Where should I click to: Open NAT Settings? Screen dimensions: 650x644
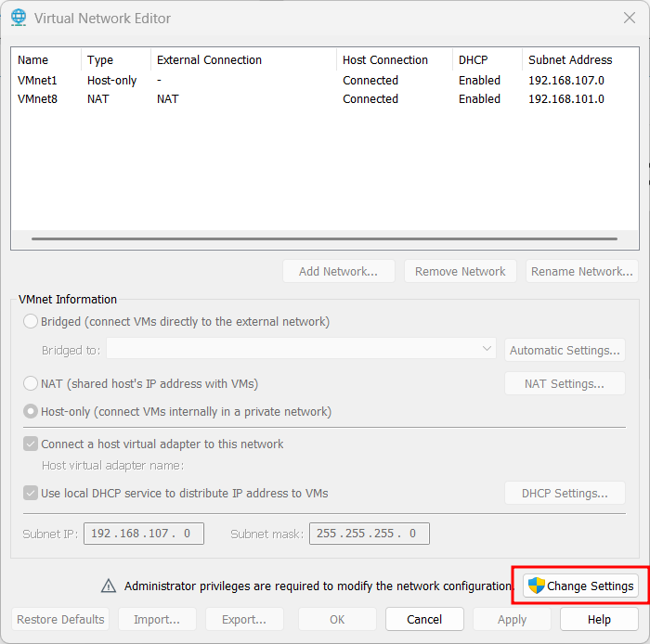(565, 383)
